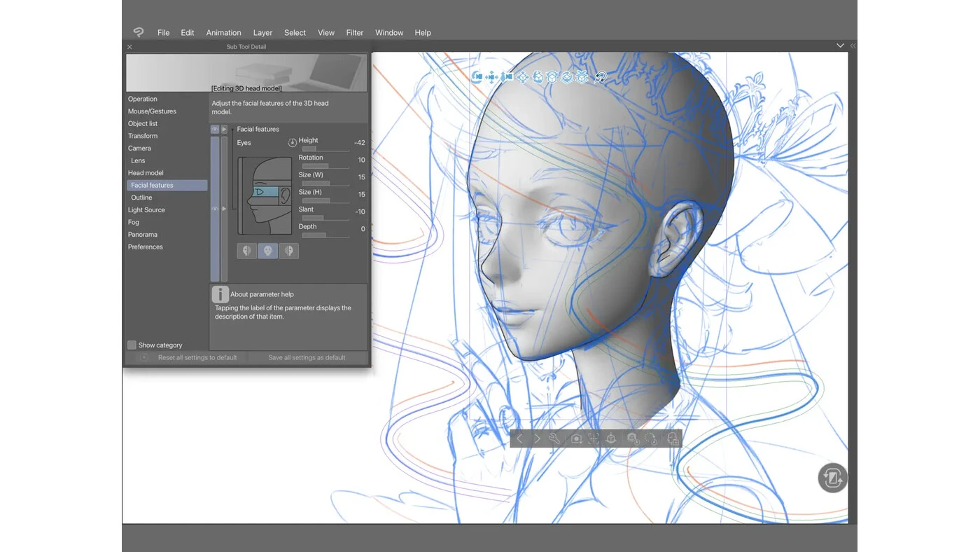Click round rotate-canvas button at bottom right
Image resolution: width=980 pixels, height=552 pixels.
(833, 478)
